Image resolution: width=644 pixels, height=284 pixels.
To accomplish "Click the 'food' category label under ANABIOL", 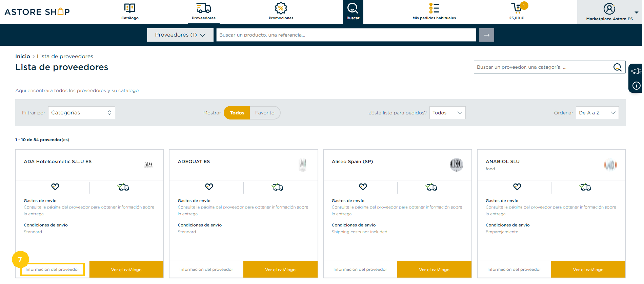I will pos(490,169).
